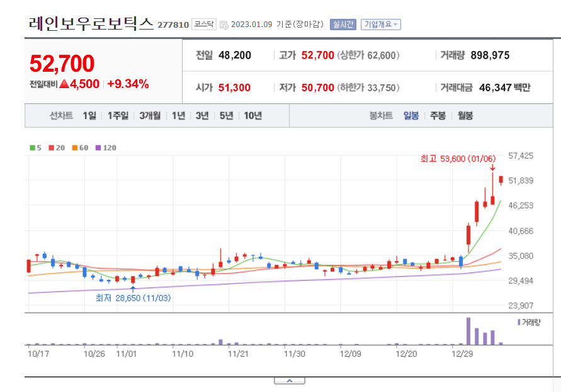
Task: Click the +9.34% change rate
Action: (128, 84)
